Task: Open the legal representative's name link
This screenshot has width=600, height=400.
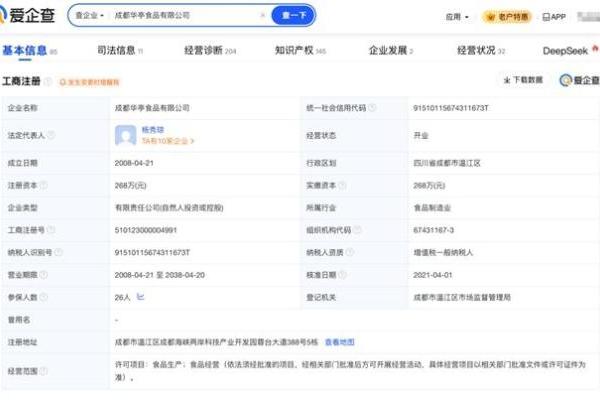Action: pos(153,130)
